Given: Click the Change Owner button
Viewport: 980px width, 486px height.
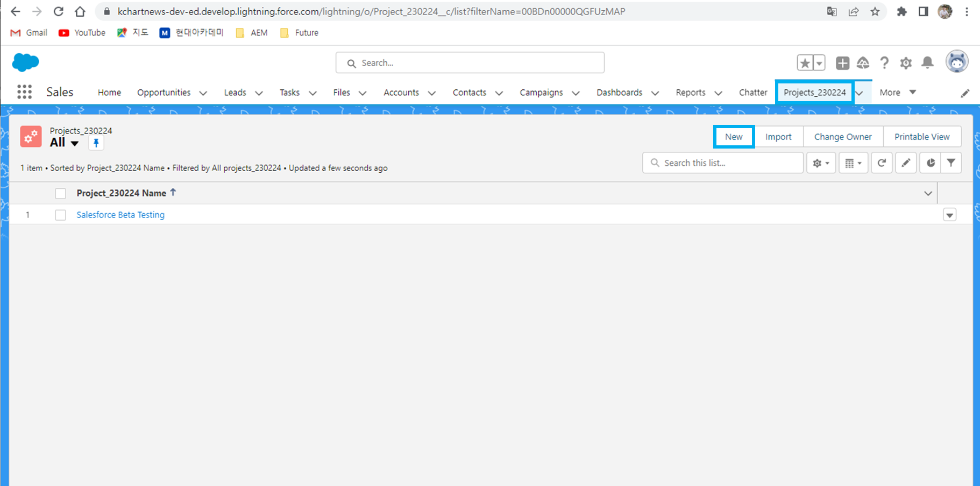Looking at the screenshot, I should (x=843, y=137).
